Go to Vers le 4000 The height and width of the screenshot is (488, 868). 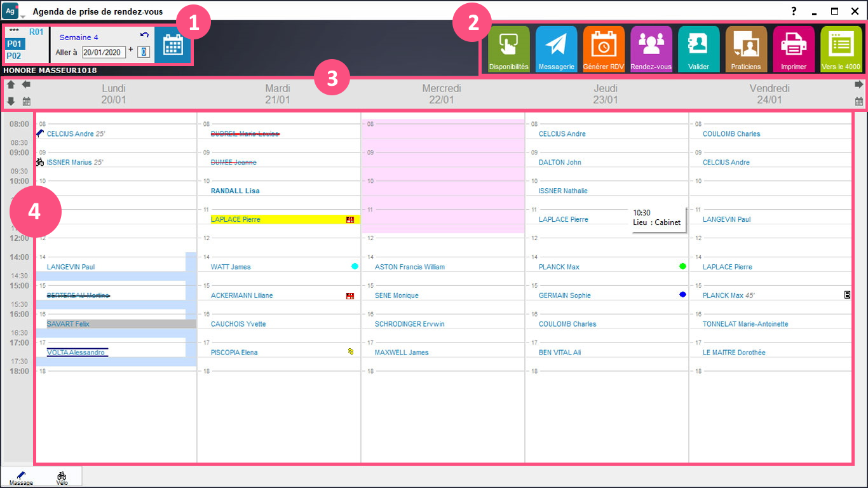pyautogui.click(x=841, y=49)
